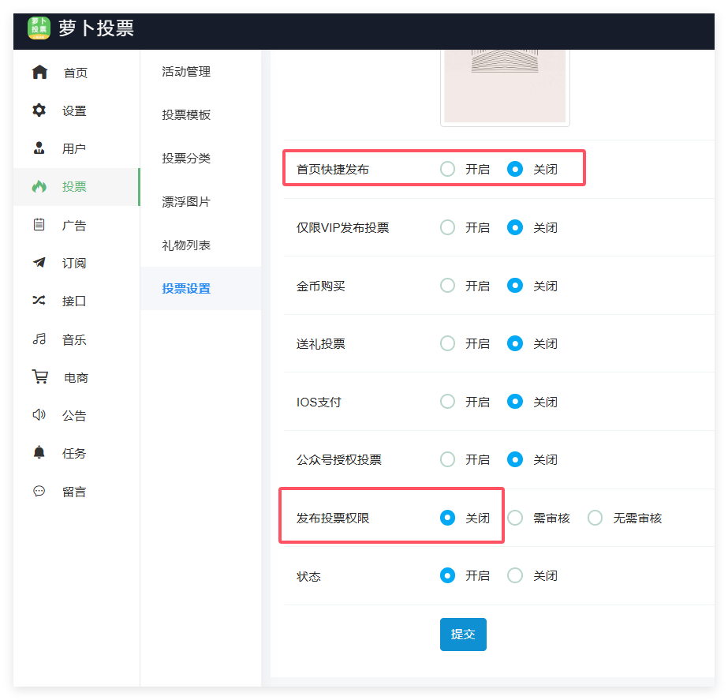Open the 电商 sidebar menu
Screen dimensions: 728x700
pos(77,377)
